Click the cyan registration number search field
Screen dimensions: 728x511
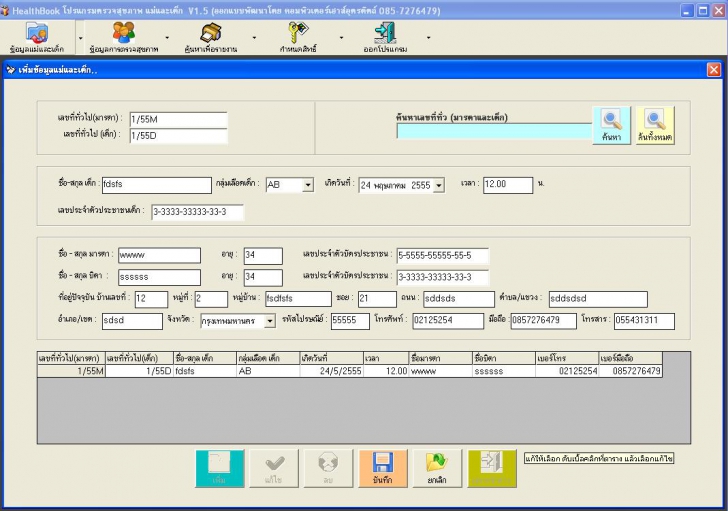click(493, 130)
